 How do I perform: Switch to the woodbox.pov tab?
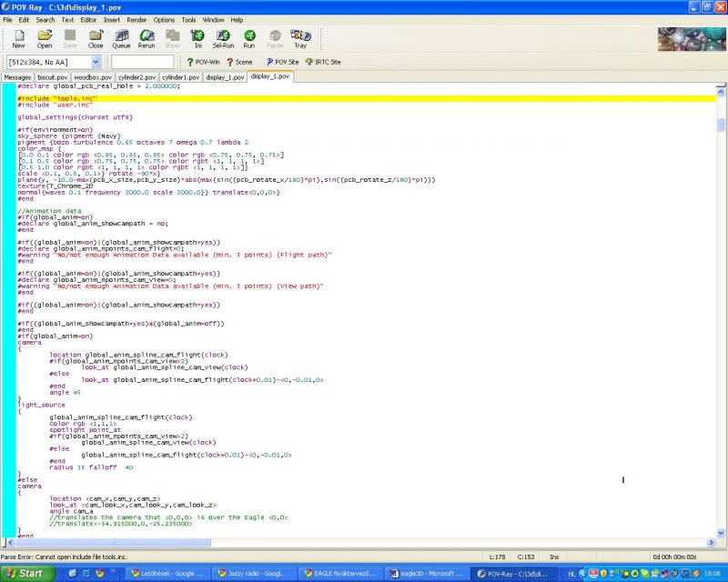coord(93,77)
